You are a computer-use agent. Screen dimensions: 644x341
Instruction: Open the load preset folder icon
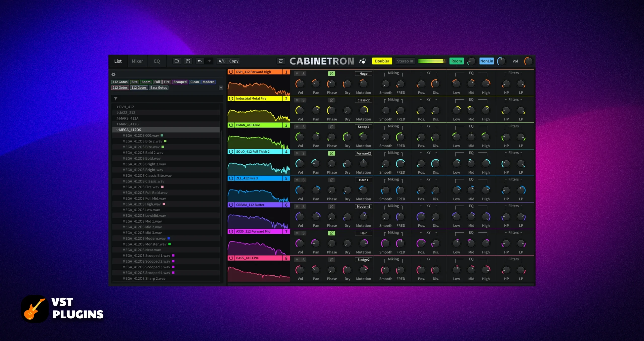click(177, 61)
